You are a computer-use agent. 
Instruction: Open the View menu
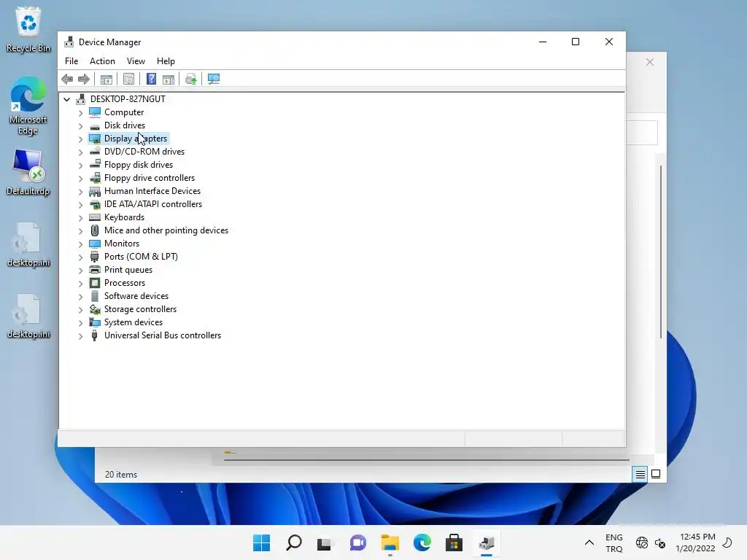click(x=136, y=61)
